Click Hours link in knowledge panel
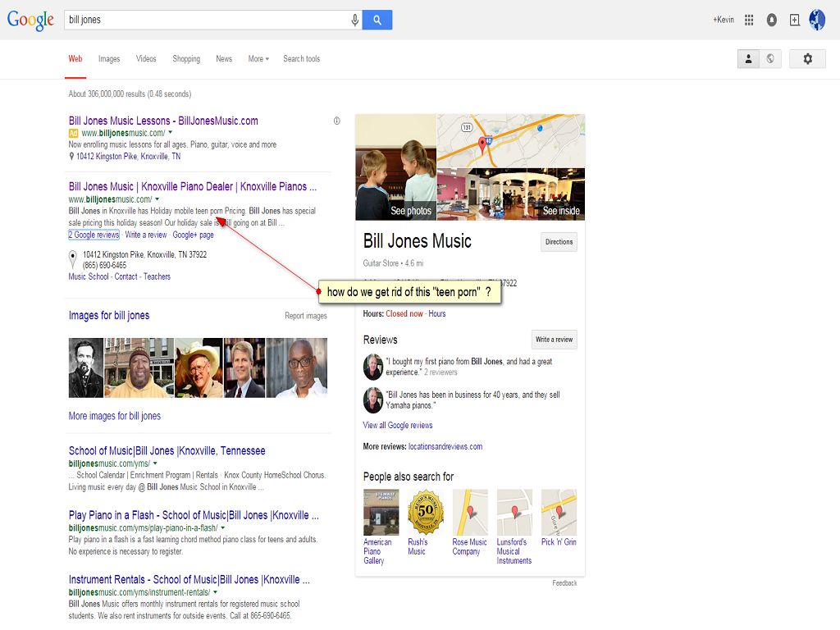This screenshot has height=630, width=840. tap(437, 314)
